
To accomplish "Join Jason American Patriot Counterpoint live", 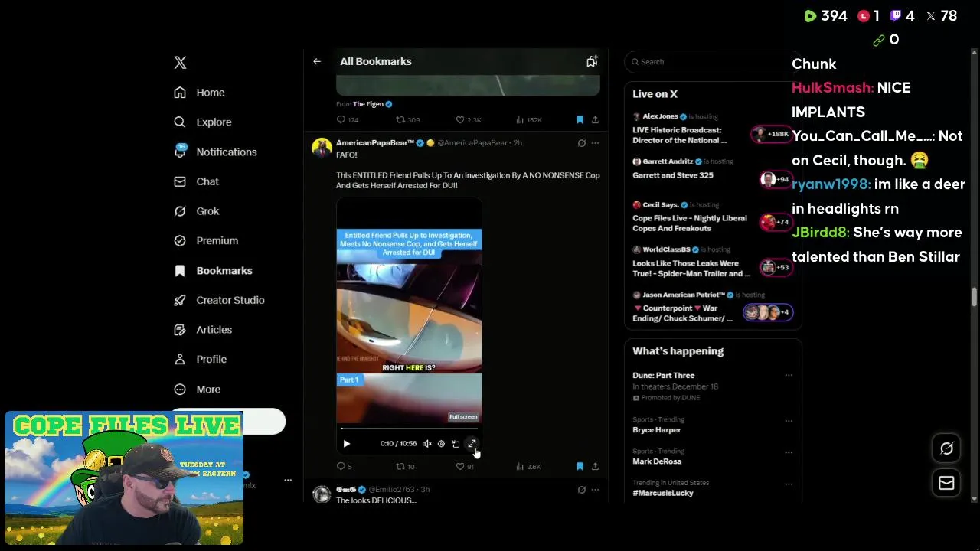I will (x=712, y=308).
